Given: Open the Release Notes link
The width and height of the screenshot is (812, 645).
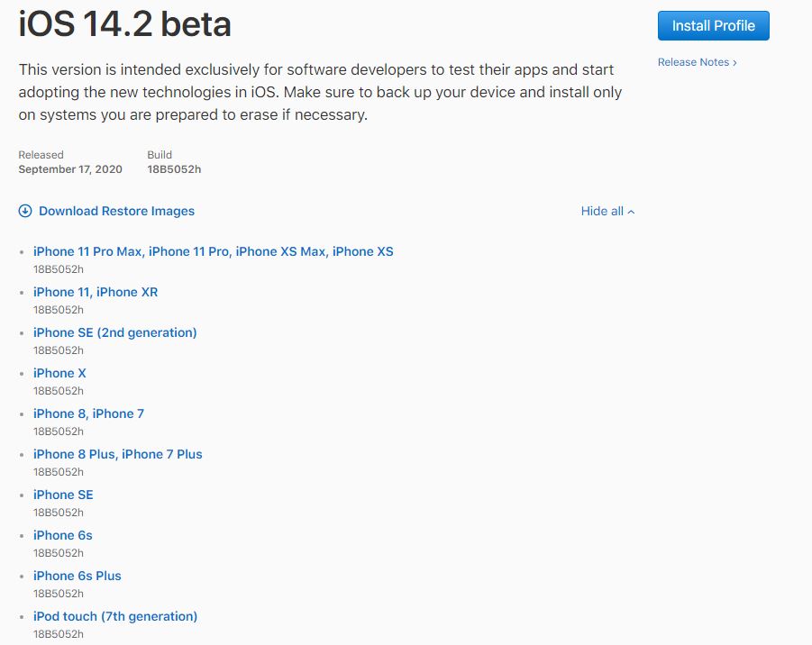Looking at the screenshot, I should (x=692, y=62).
